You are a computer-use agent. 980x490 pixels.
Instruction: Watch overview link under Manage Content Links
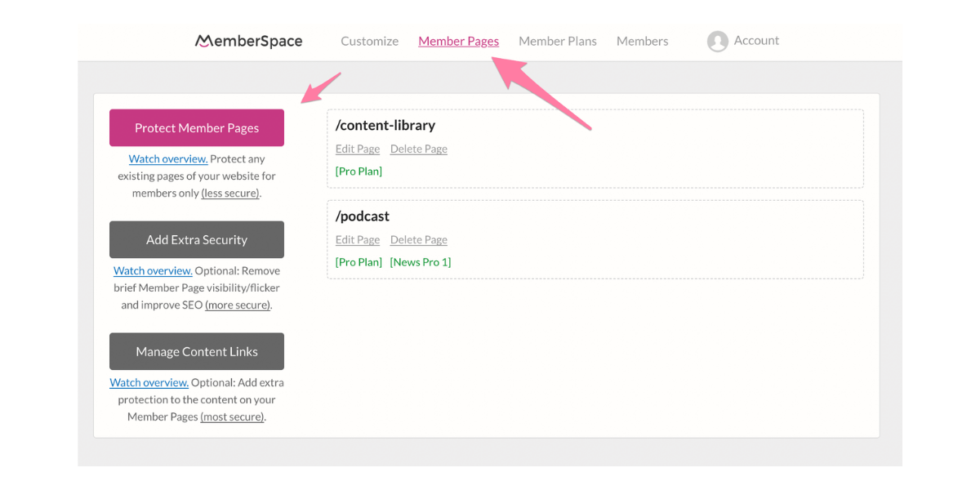click(x=149, y=383)
